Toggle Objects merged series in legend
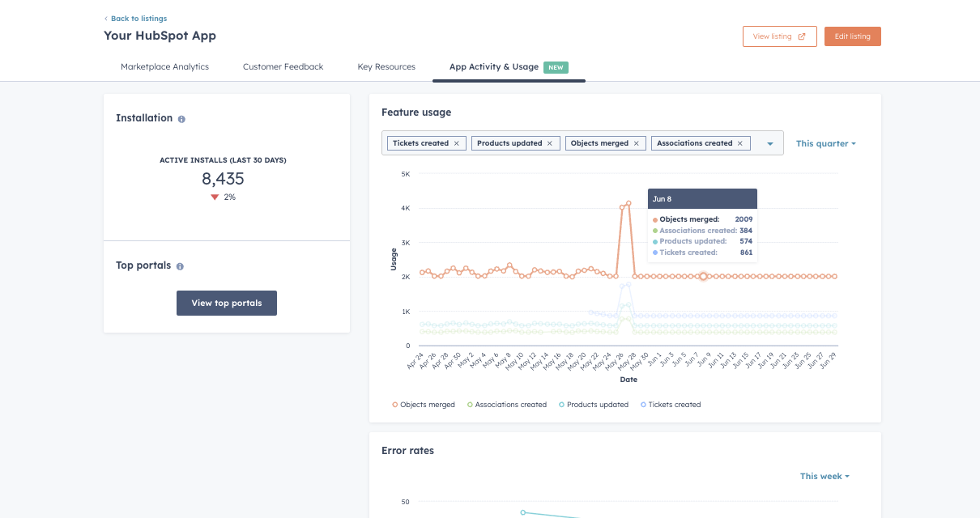 click(424, 405)
